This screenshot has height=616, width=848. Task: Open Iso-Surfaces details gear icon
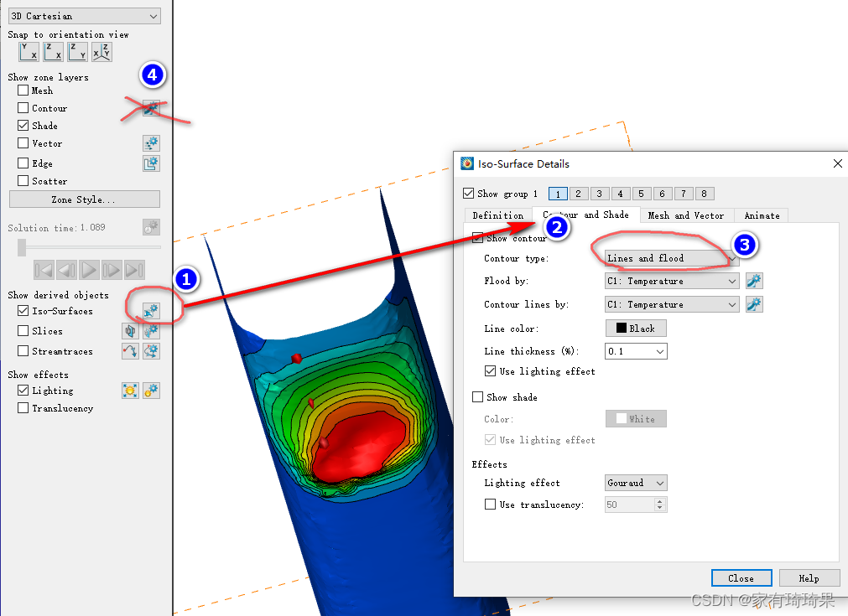pyautogui.click(x=152, y=310)
